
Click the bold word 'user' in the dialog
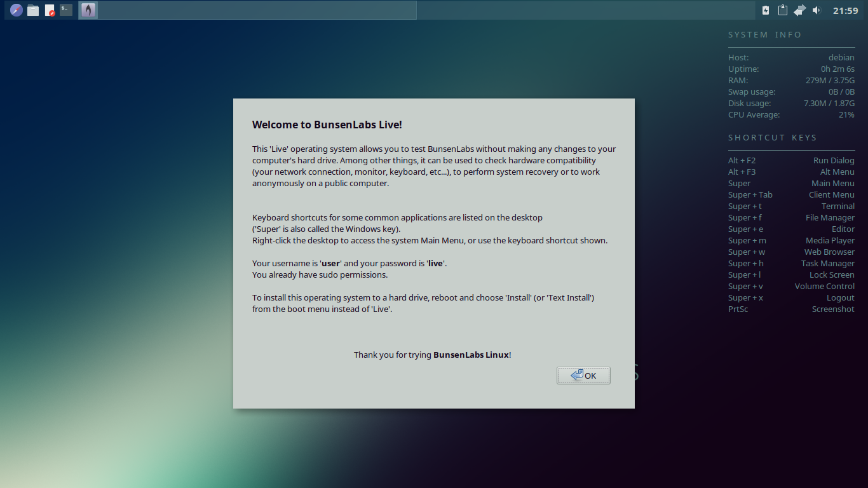click(331, 263)
